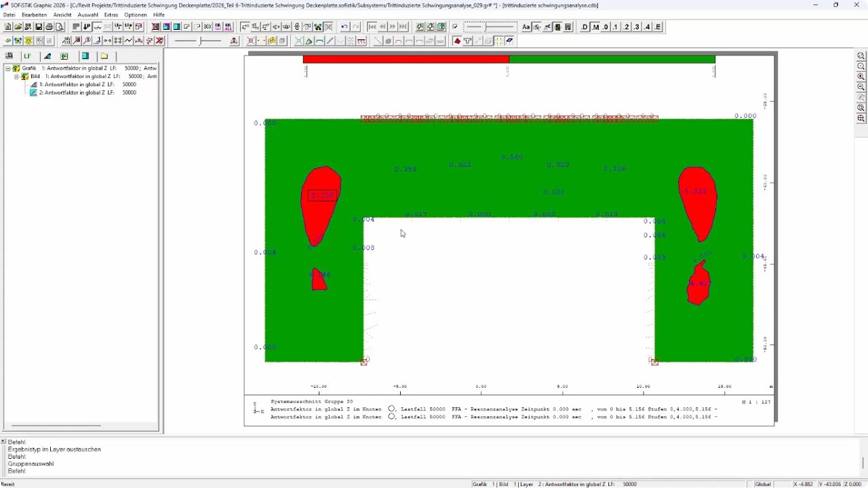Click the slider in the second toolbar row
The height and width of the screenshot is (488, 868).
[x=198, y=41]
